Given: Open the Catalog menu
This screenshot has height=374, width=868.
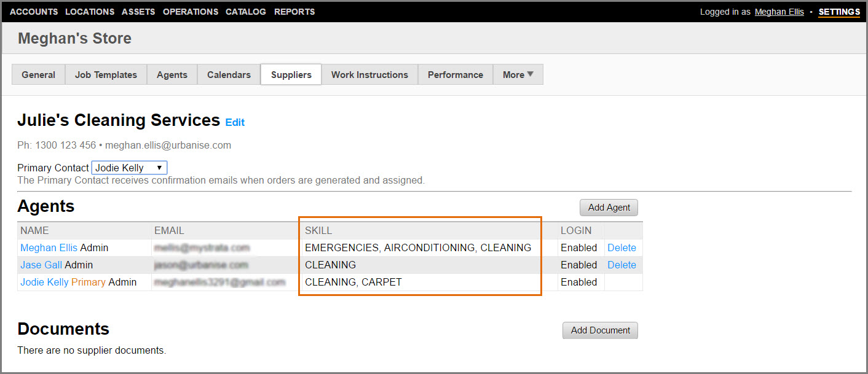Looking at the screenshot, I should click(x=246, y=12).
